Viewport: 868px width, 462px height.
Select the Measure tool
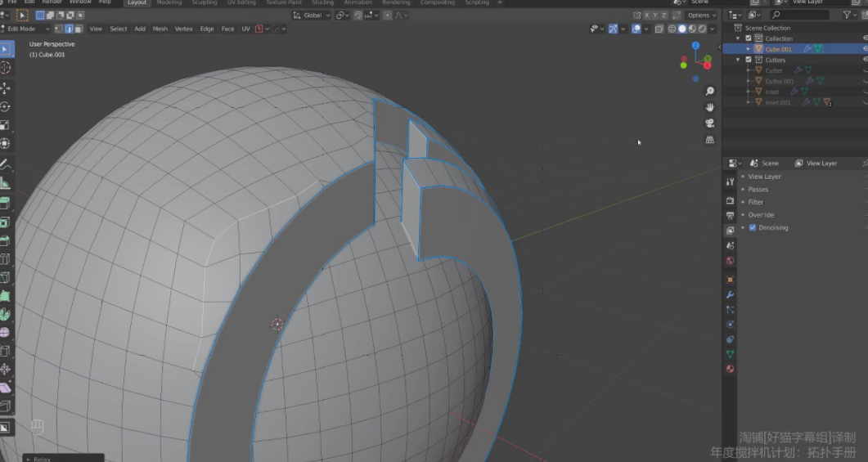click(6, 184)
